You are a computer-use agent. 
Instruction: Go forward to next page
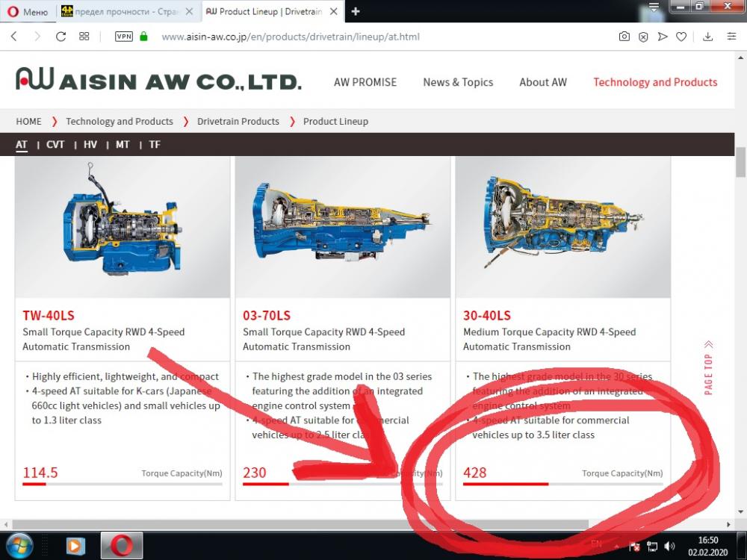[37, 37]
